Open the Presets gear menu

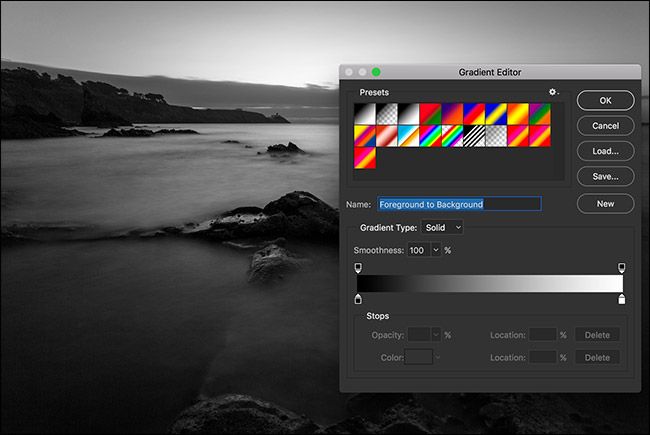(553, 92)
